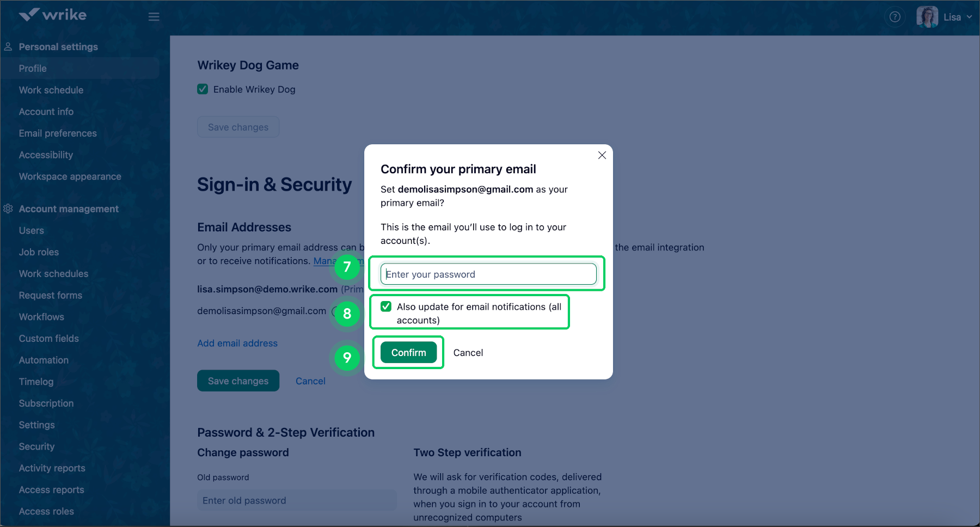Cancel the primary email confirmation dialog
This screenshot has width=980, height=527.
[468, 353]
